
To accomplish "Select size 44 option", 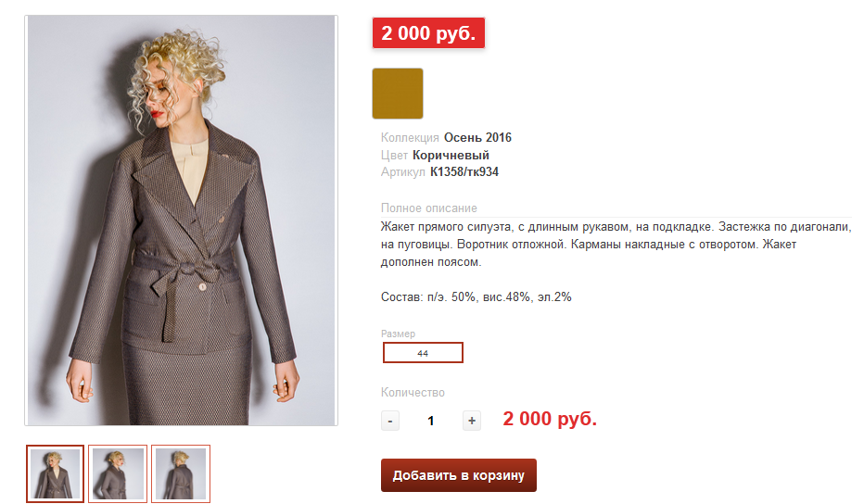I will [423, 353].
